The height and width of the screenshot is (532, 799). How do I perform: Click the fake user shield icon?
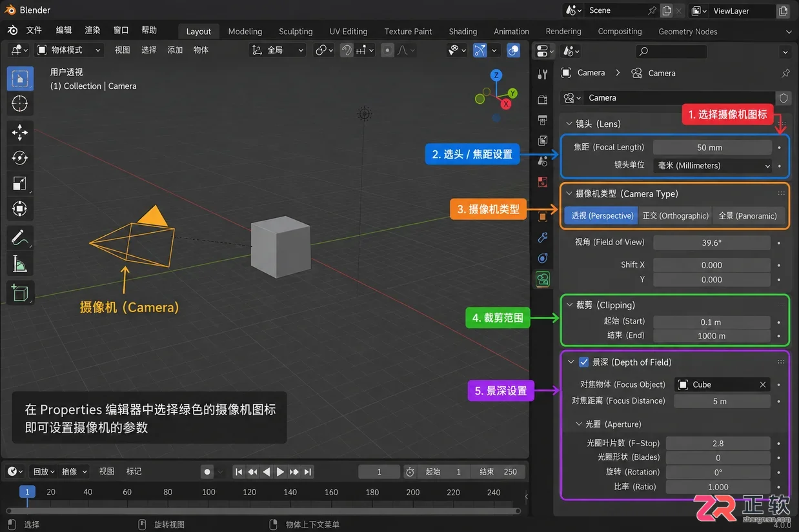click(784, 98)
